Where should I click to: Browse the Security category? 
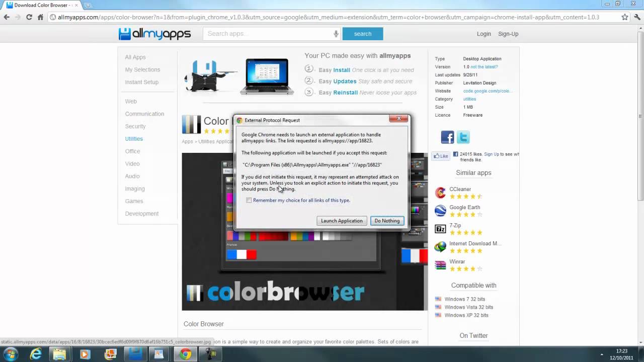135,127
